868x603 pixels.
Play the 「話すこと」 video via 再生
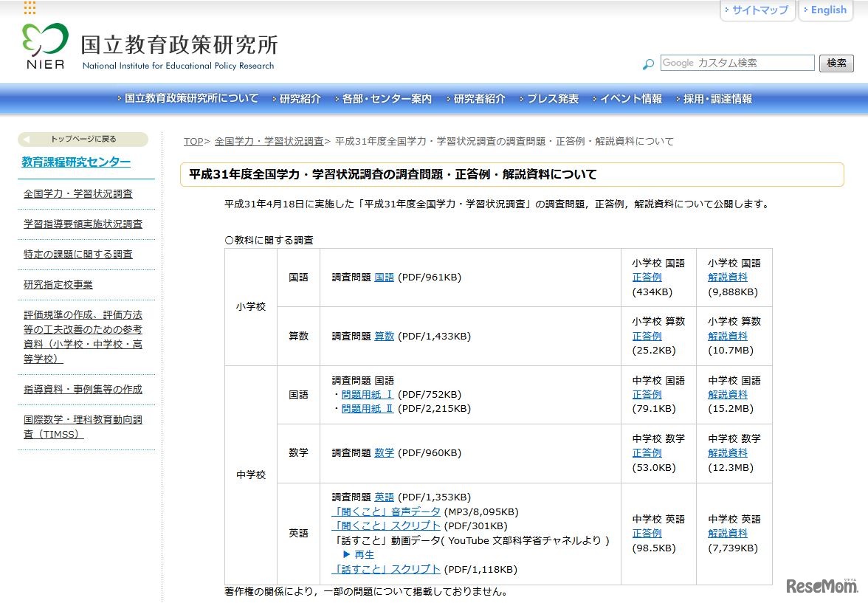pos(359,554)
